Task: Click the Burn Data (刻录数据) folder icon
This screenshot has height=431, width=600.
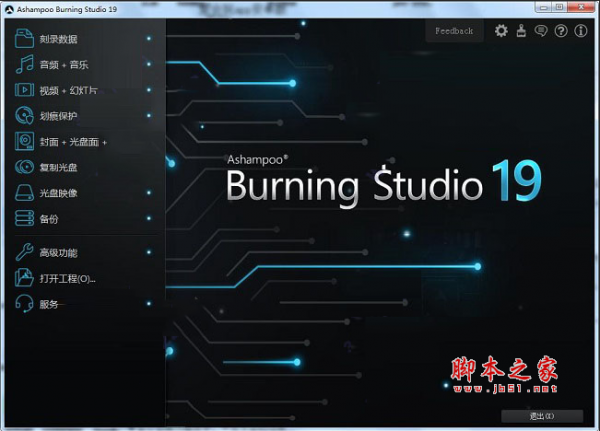Action: [x=24, y=39]
